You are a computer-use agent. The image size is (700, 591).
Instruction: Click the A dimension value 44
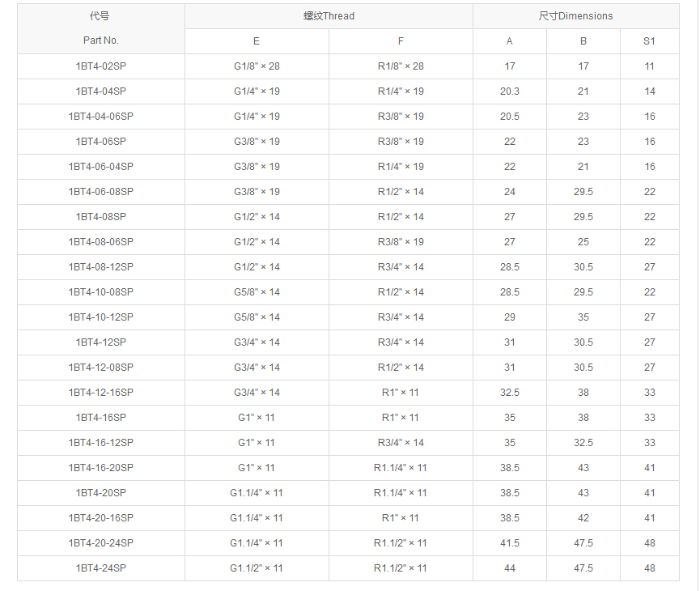pyautogui.click(x=510, y=568)
